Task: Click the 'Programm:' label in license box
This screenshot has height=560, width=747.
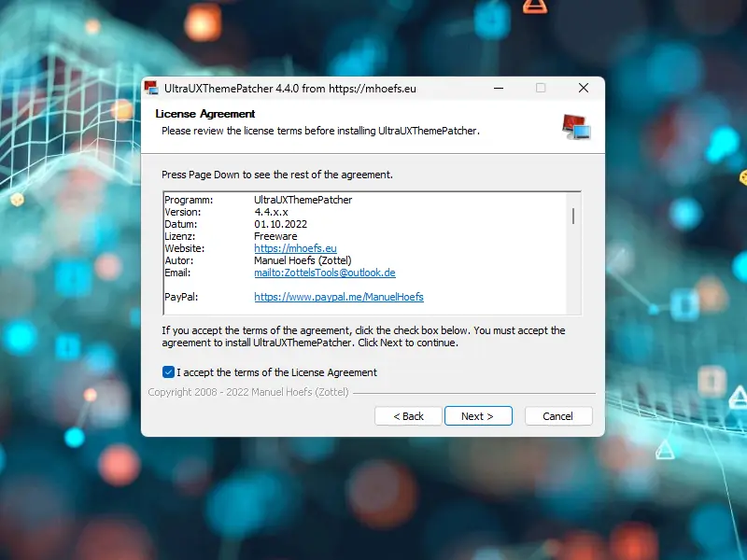Action: point(189,200)
